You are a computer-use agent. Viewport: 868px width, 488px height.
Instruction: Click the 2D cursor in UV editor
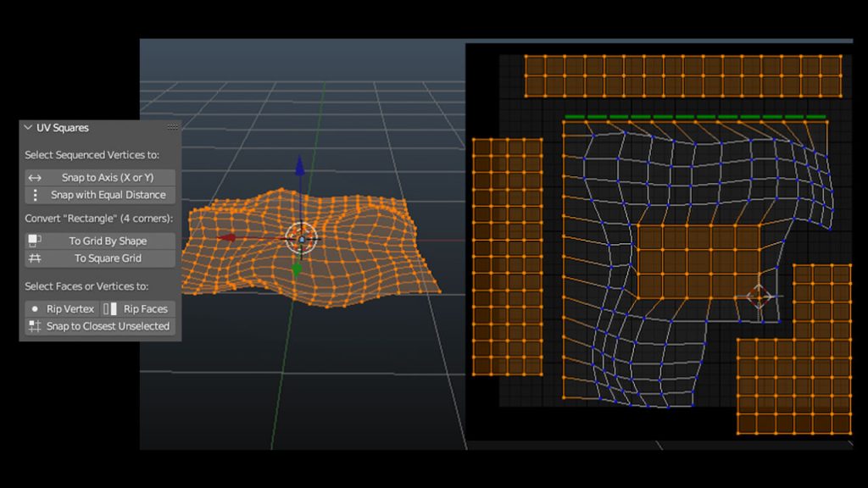click(758, 297)
